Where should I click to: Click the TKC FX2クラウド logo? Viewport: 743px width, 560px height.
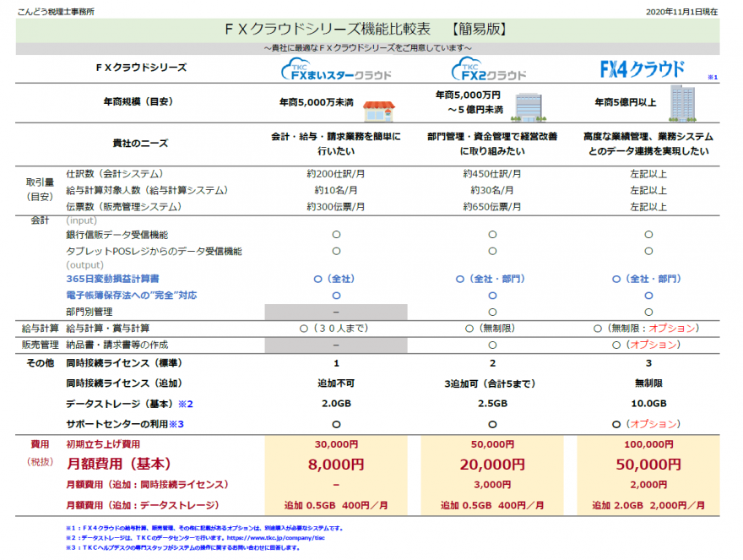[x=489, y=70]
